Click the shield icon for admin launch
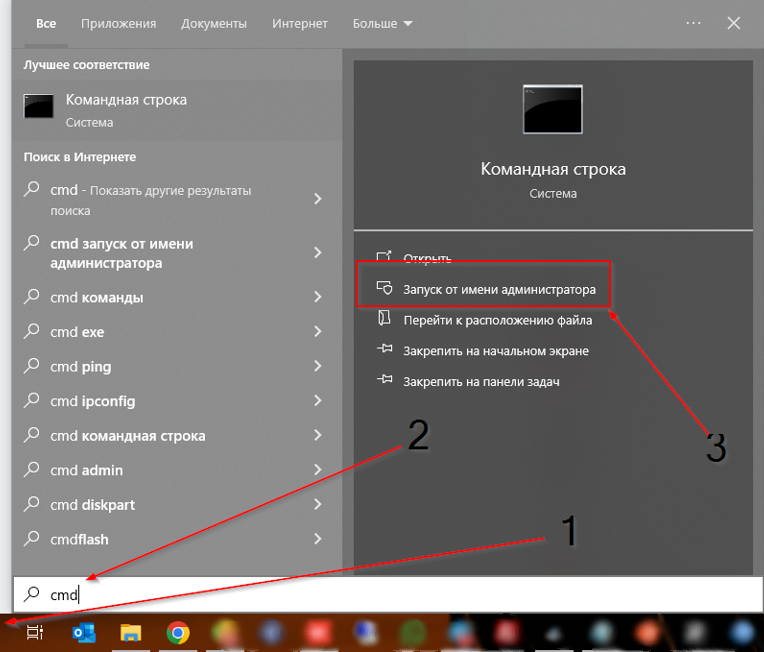This screenshot has height=652, width=764. click(384, 288)
